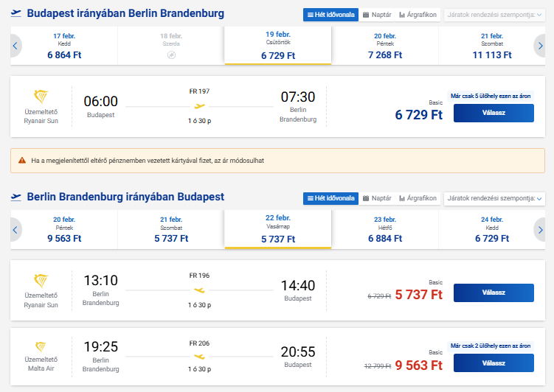Select 23 febr. Hétfő return date
Viewport: 554px width, 392px height.
(x=385, y=229)
